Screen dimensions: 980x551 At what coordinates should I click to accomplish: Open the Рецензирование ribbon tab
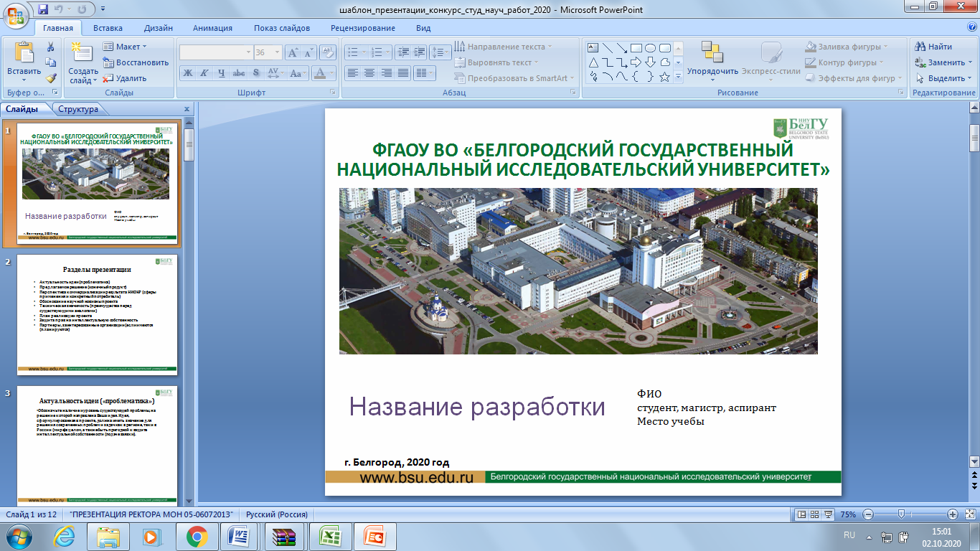[x=363, y=28]
